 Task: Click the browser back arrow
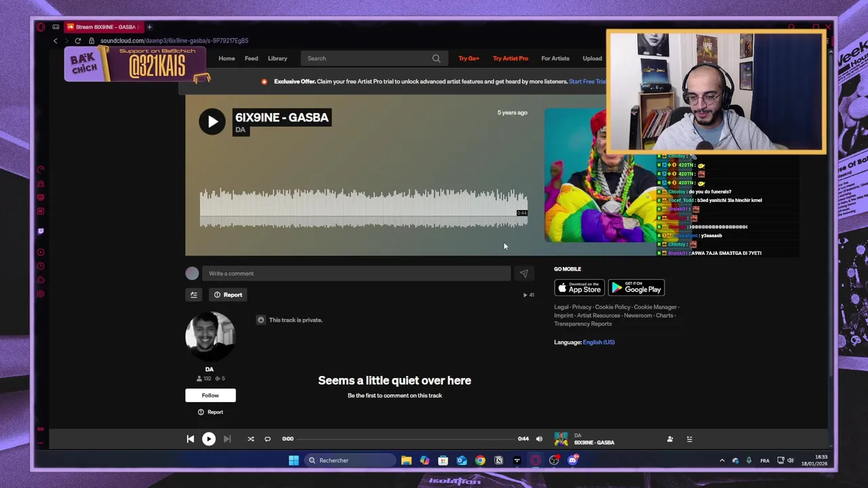point(56,41)
